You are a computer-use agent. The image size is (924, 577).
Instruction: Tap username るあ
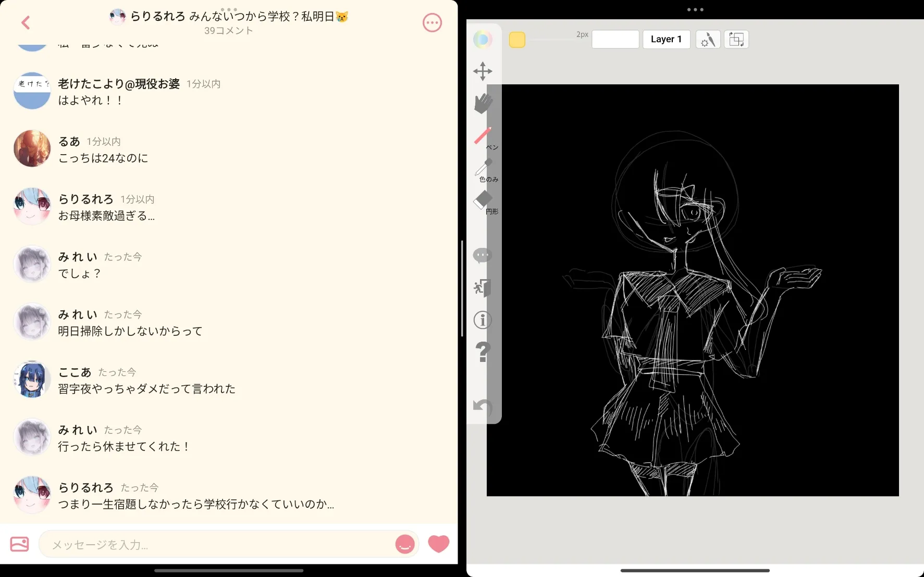click(x=69, y=142)
